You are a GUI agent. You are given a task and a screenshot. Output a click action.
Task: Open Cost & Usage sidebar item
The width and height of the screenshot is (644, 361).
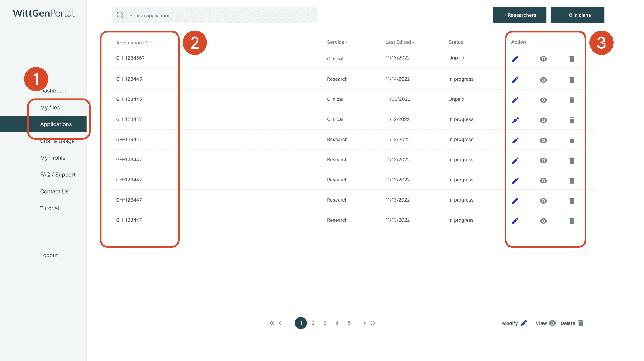click(57, 141)
